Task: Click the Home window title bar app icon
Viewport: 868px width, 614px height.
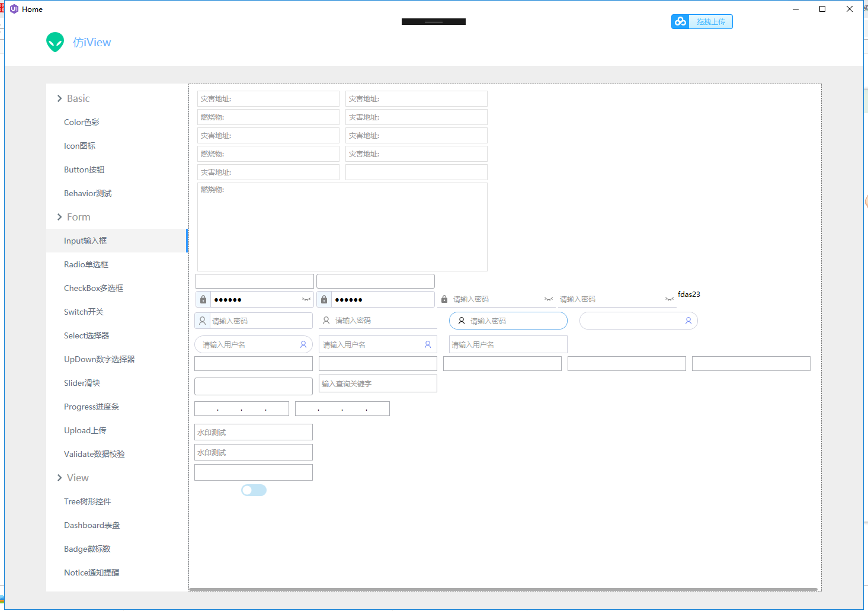Action: click(x=14, y=9)
